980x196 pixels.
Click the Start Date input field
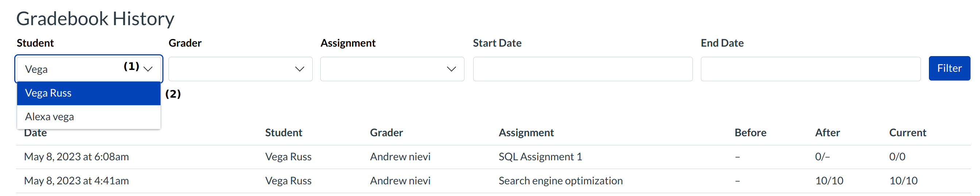582,69
